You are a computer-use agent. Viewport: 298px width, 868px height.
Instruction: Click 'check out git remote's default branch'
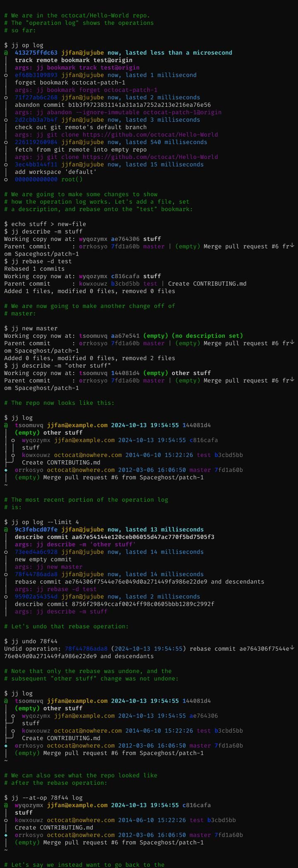81,127
